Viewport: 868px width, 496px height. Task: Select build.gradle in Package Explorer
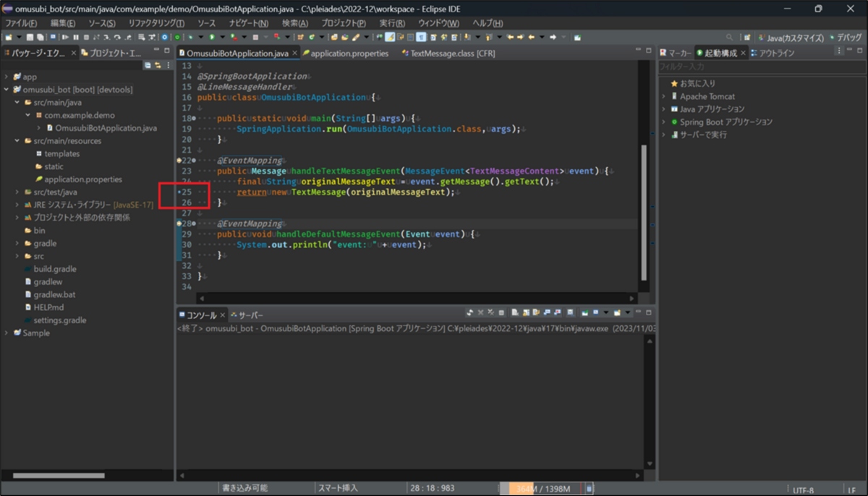point(55,269)
